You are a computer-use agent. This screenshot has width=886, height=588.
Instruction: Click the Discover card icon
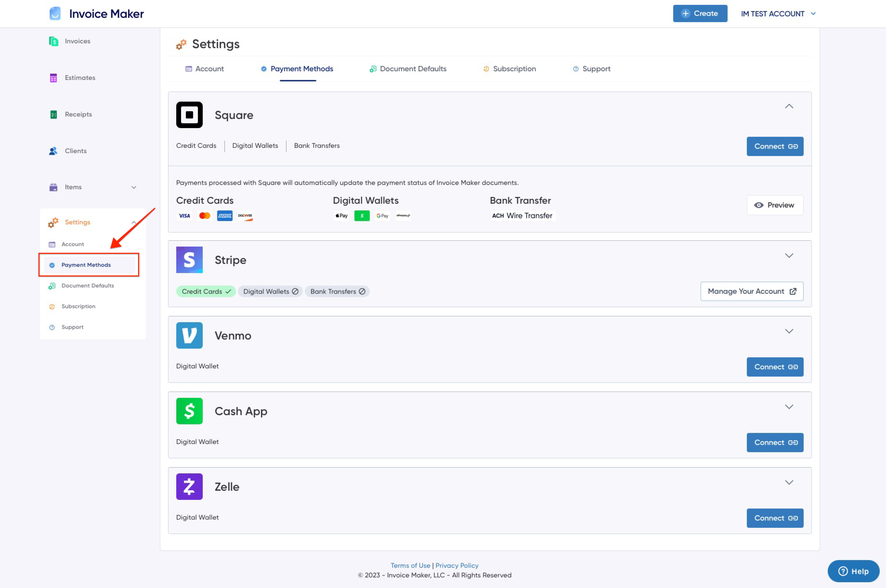click(245, 216)
